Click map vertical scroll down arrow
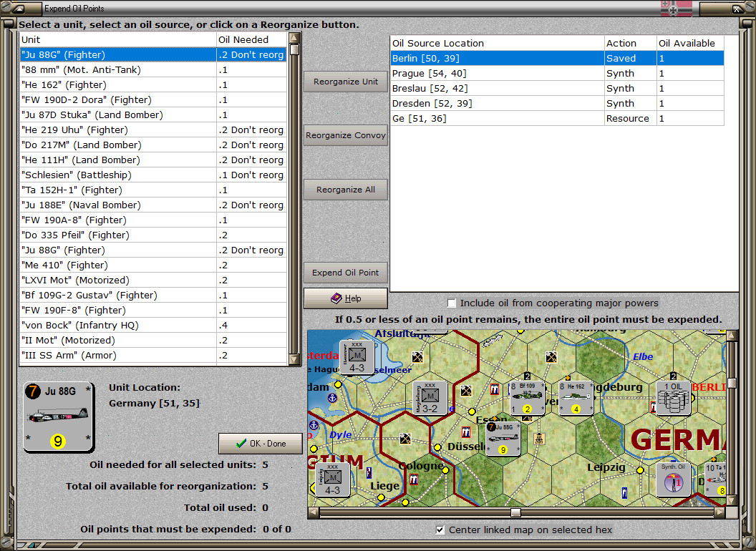 (732, 500)
